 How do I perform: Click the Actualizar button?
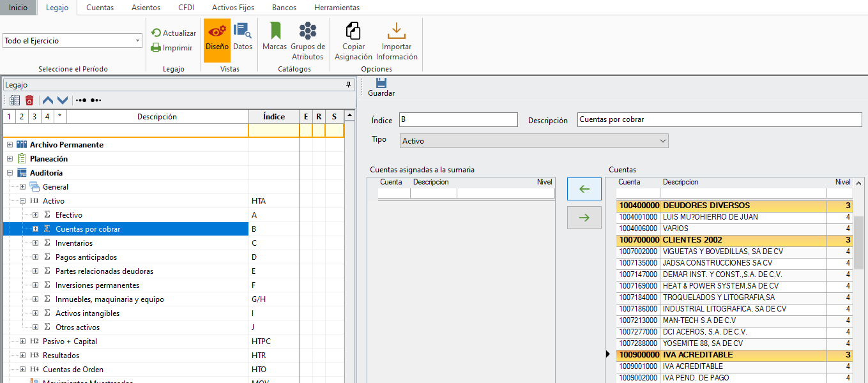pos(174,33)
